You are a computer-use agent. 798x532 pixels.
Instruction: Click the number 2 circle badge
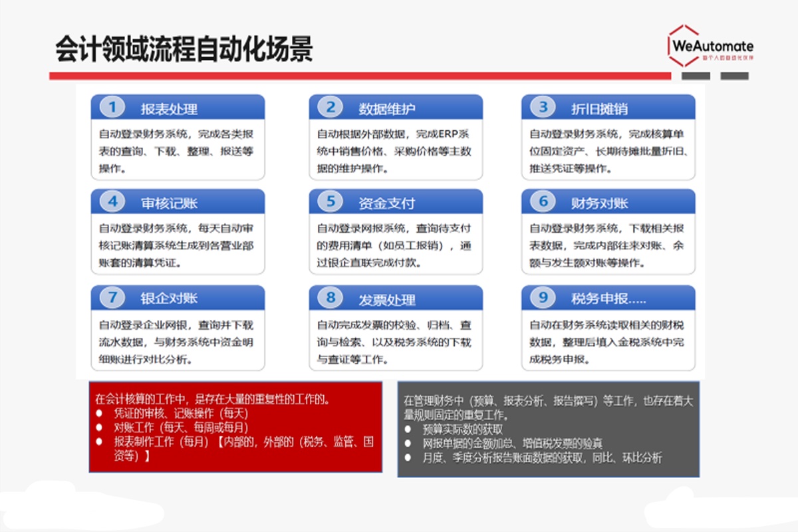[331, 107]
